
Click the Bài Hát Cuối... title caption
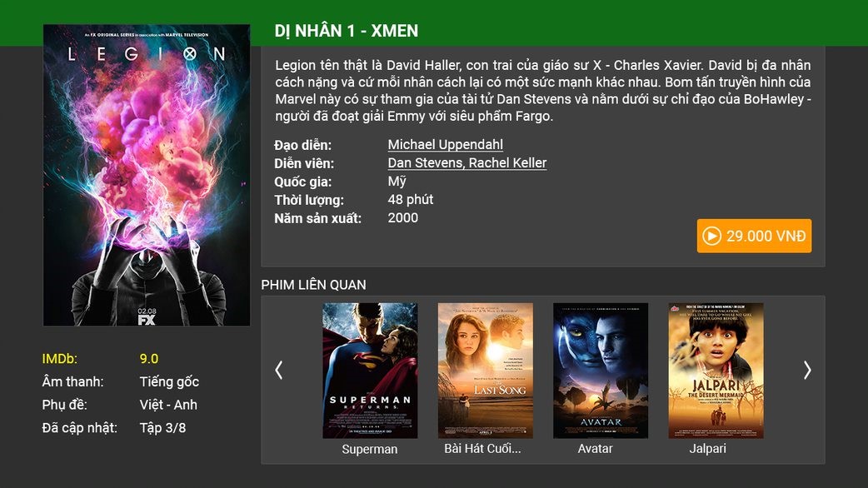(482, 449)
